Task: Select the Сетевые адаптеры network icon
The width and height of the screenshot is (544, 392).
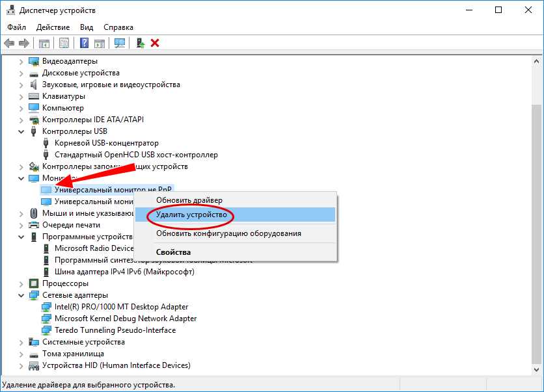Action: point(34,295)
